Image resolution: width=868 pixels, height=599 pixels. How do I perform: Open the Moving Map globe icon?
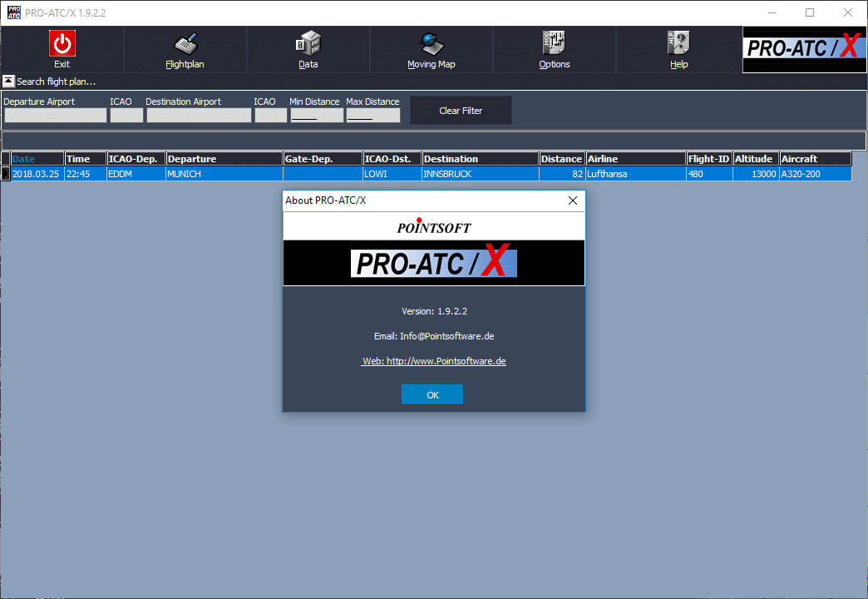point(432,44)
